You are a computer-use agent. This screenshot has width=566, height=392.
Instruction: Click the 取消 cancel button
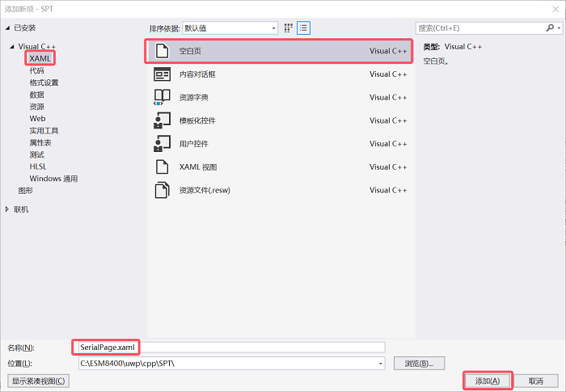pos(536,381)
